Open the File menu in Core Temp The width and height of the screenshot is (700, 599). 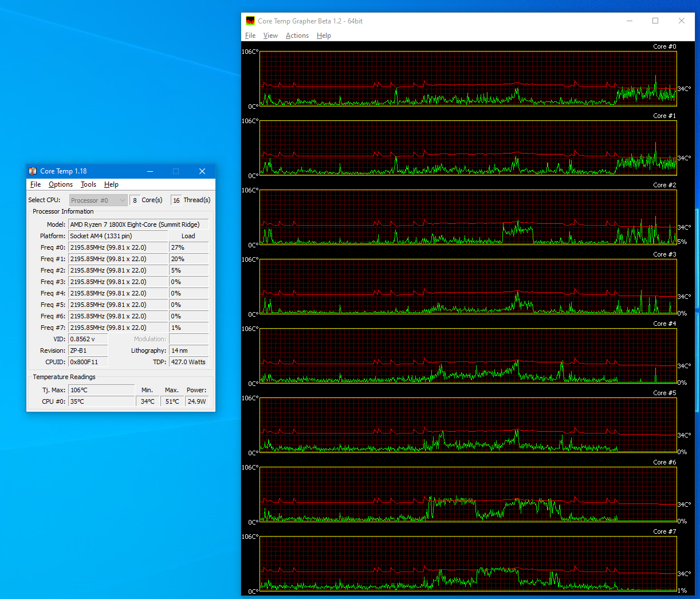[x=36, y=184]
